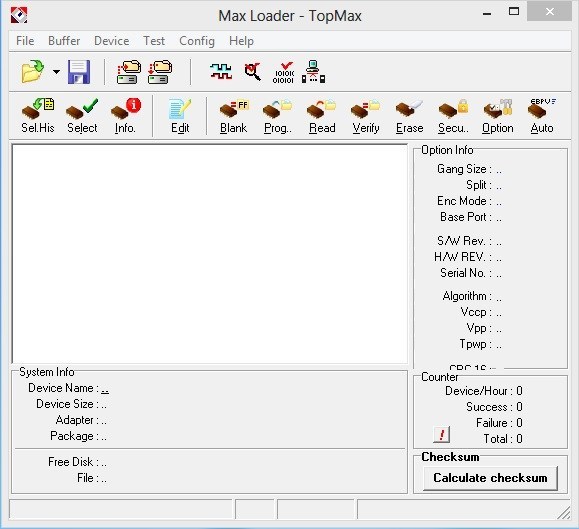This screenshot has width=579, height=529.
Task: Click the upload folder to device icon
Action: [x=129, y=72]
